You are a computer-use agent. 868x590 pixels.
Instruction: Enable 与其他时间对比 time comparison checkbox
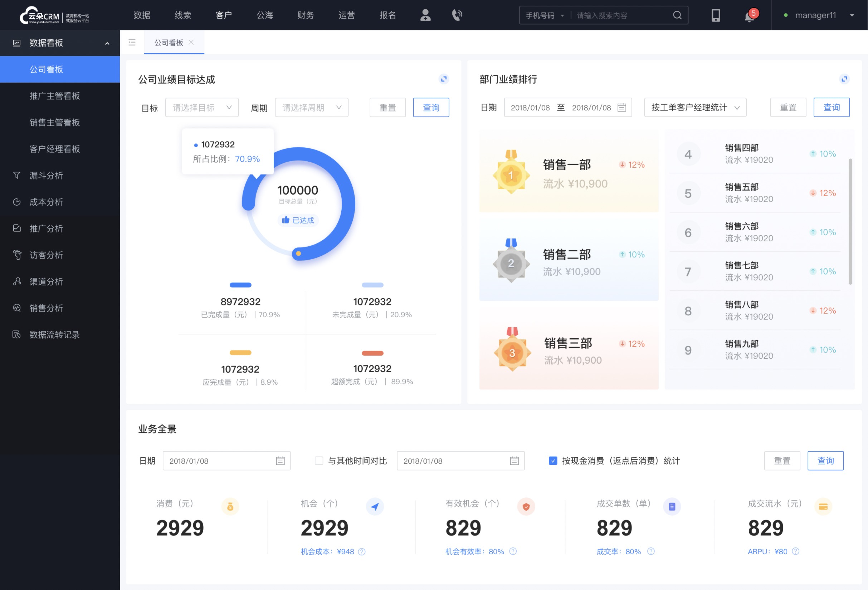tap(316, 461)
